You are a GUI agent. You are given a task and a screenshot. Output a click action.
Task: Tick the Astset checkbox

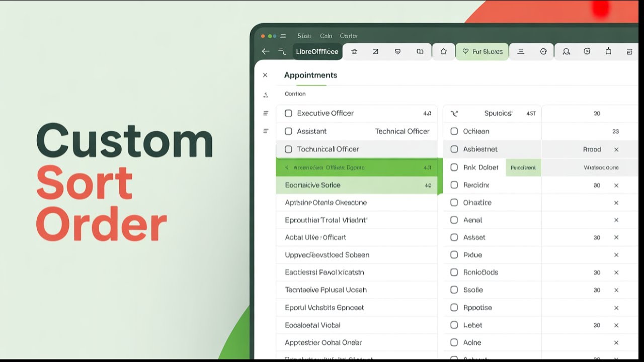454,237
